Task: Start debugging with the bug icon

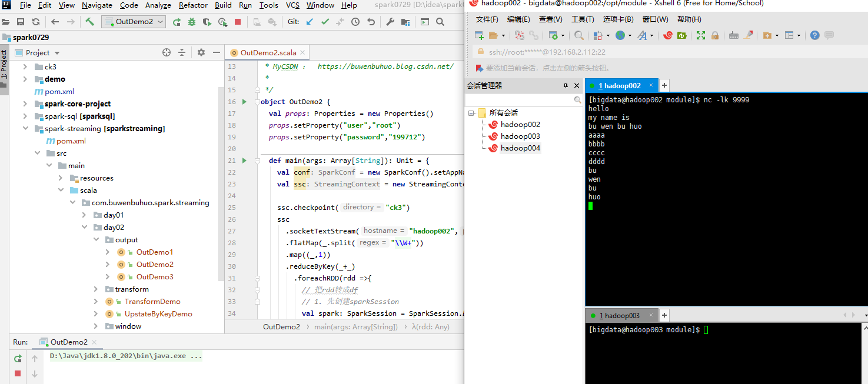Action: 192,22
